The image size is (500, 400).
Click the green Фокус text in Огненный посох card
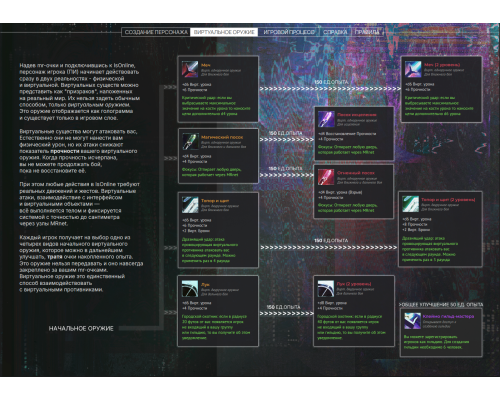click(347, 208)
